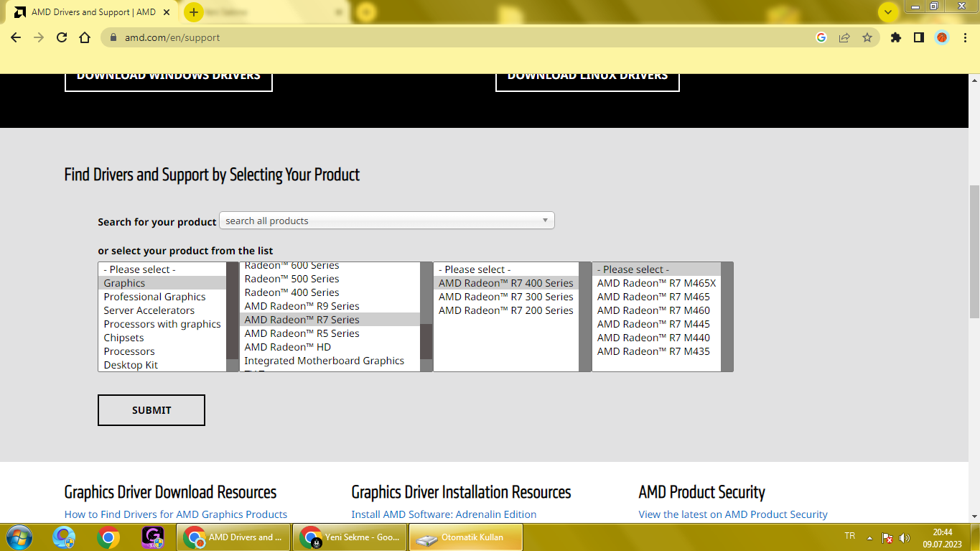The width and height of the screenshot is (980, 551).
Task: Go back to the previous page
Action: coord(16,37)
